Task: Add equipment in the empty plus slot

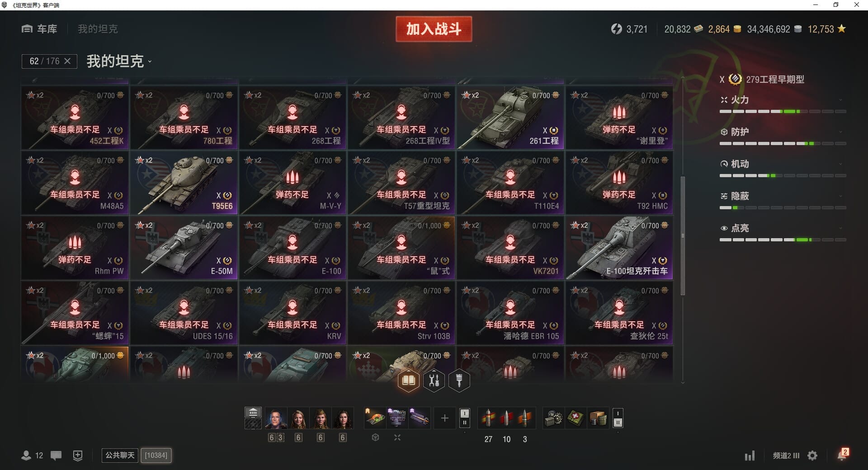Action: pyautogui.click(x=444, y=418)
